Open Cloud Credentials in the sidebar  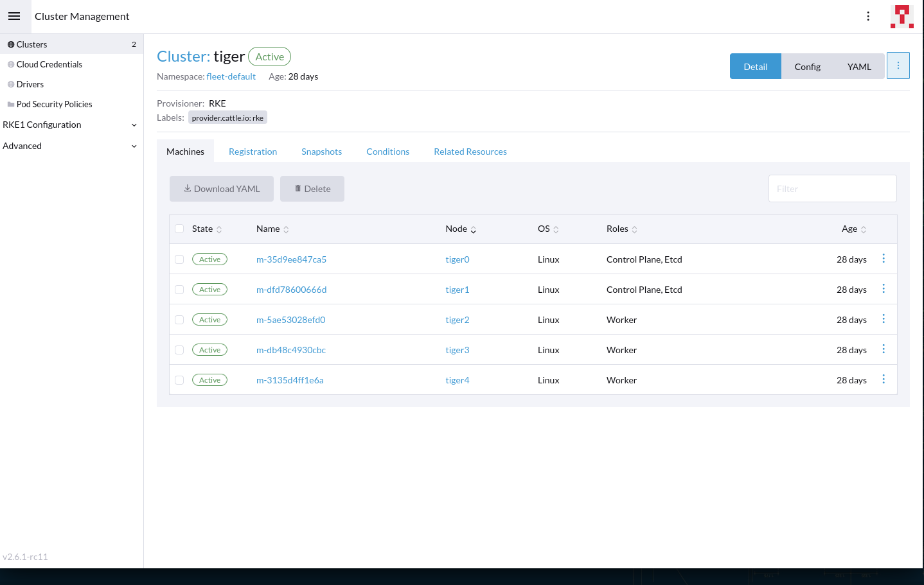[x=71, y=64]
